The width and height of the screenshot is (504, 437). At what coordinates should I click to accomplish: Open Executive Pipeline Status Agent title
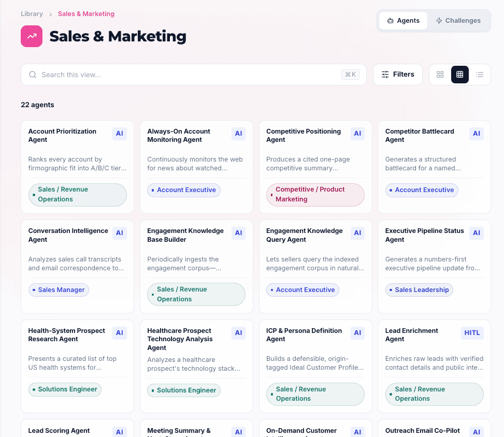click(425, 235)
